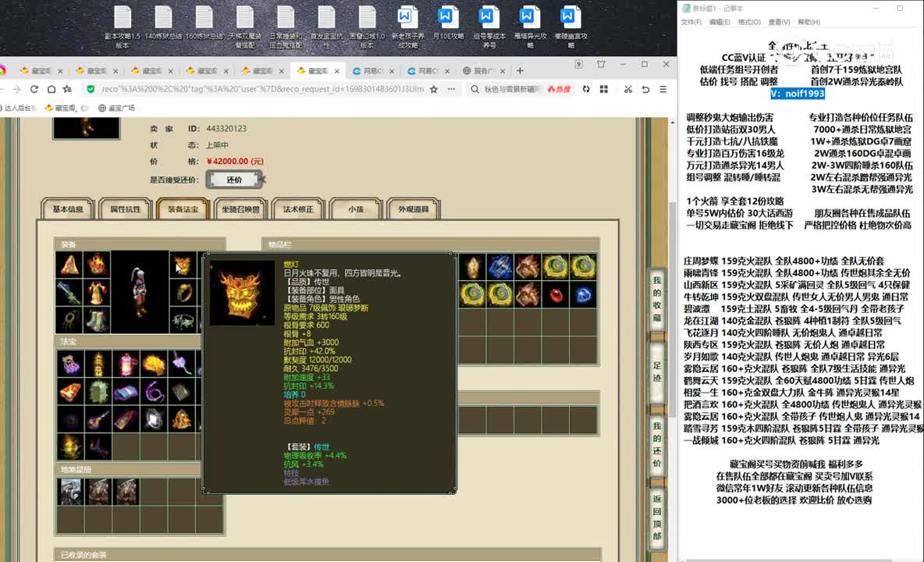Switch to the 服务 browser tab
The image size is (924, 562).
pyautogui.click(x=485, y=71)
